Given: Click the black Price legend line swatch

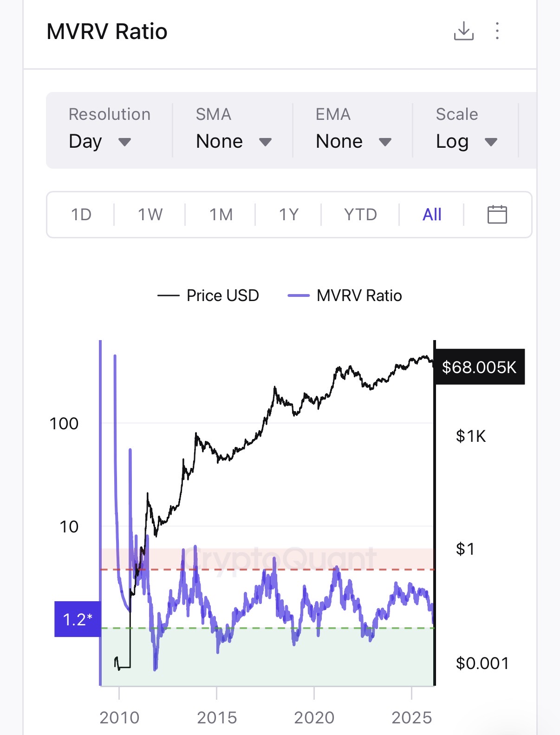Looking at the screenshot, I should tap(168, 295).
